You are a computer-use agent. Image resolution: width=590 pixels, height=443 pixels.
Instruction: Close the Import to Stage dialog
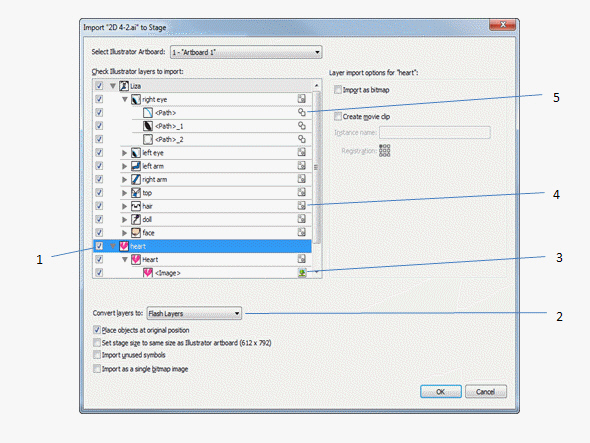tap(503, 25)
